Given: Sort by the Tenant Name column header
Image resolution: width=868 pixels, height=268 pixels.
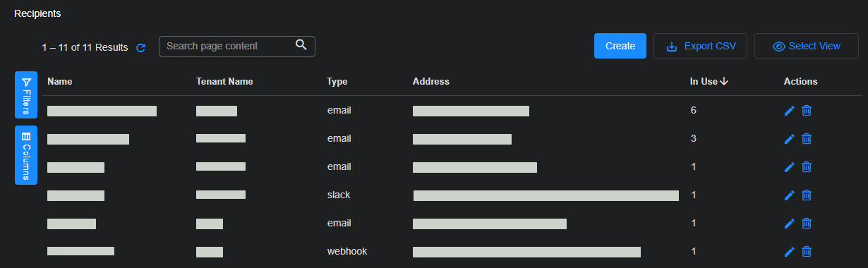Looking at the screenshot, I should 224,82.
